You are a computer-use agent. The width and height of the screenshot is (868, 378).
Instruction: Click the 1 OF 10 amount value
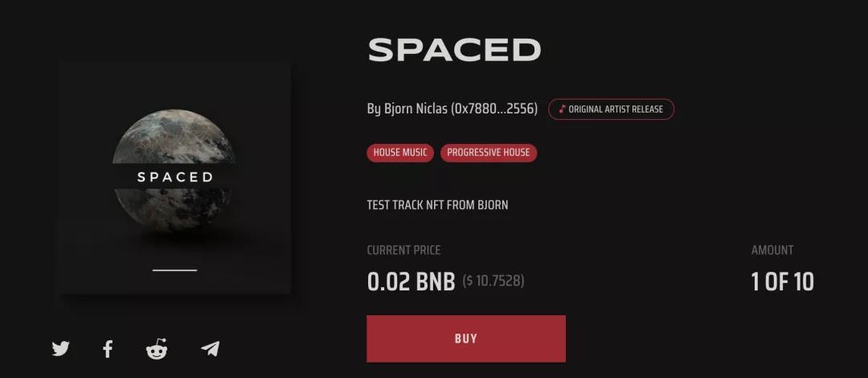point(782,281)
